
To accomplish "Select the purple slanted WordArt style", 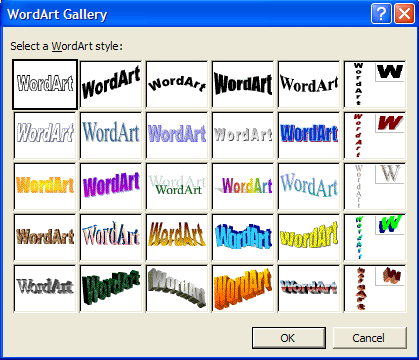I will (x=111, y=186).
